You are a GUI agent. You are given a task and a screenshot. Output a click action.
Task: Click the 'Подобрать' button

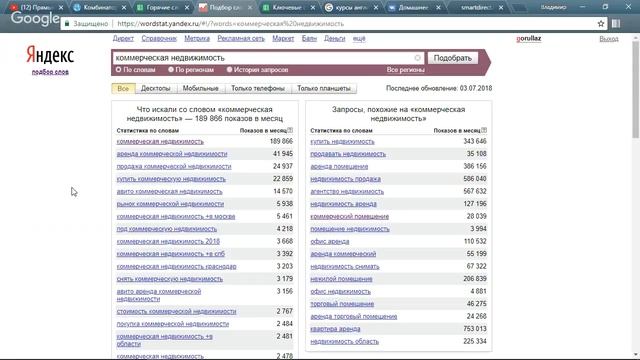click(x=452, y=58)
